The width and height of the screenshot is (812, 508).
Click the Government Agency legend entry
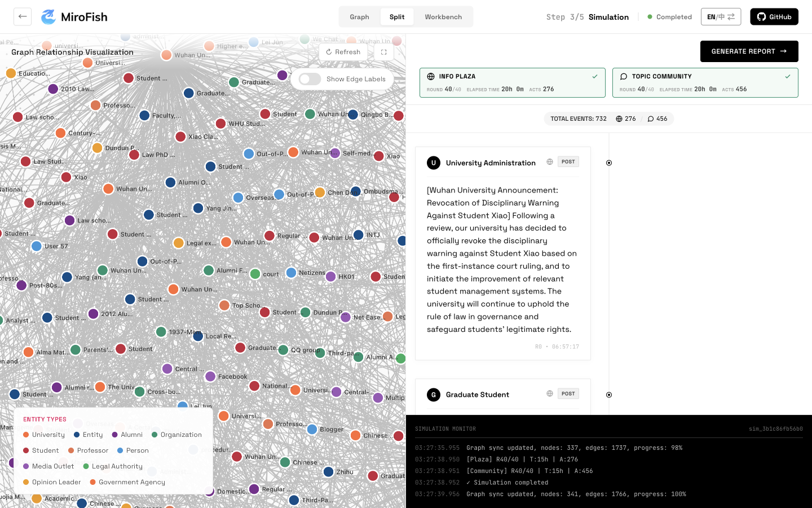(x=127, y=482)
